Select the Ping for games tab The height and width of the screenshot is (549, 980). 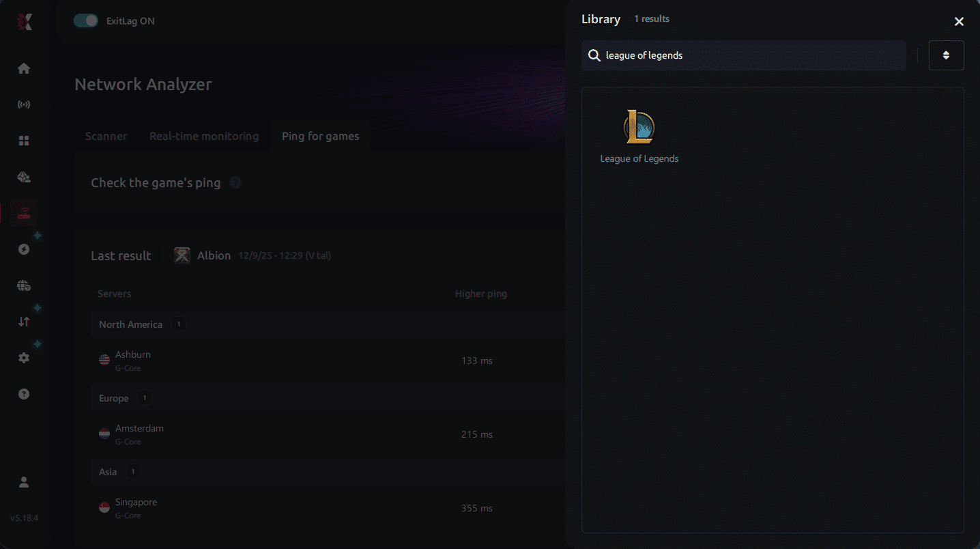pyautogui.click(x=320, y=136)
